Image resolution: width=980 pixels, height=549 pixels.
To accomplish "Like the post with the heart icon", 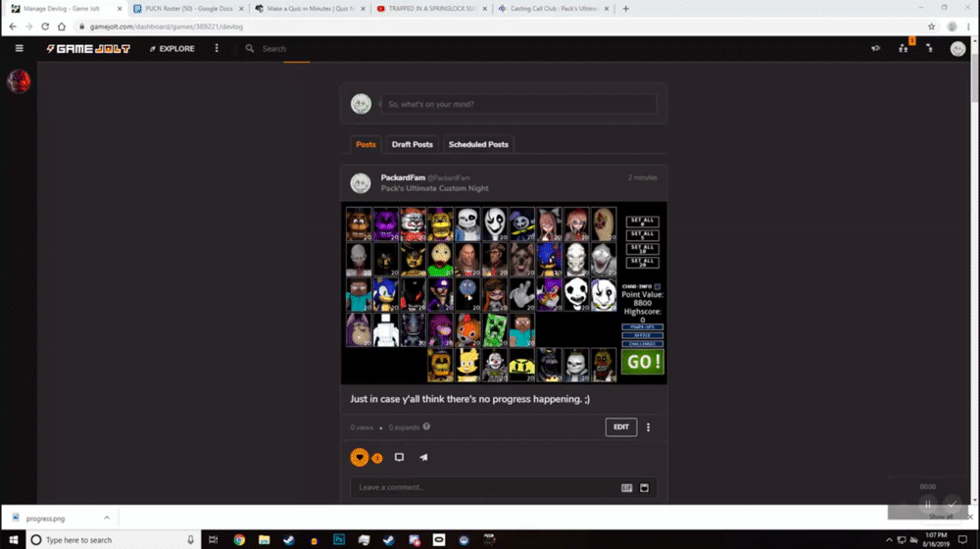I will [x=360, y=457].
